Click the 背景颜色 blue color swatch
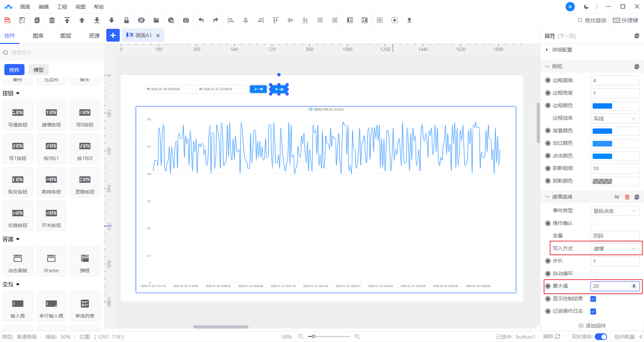The image size is (644, 342). point(602,131)
